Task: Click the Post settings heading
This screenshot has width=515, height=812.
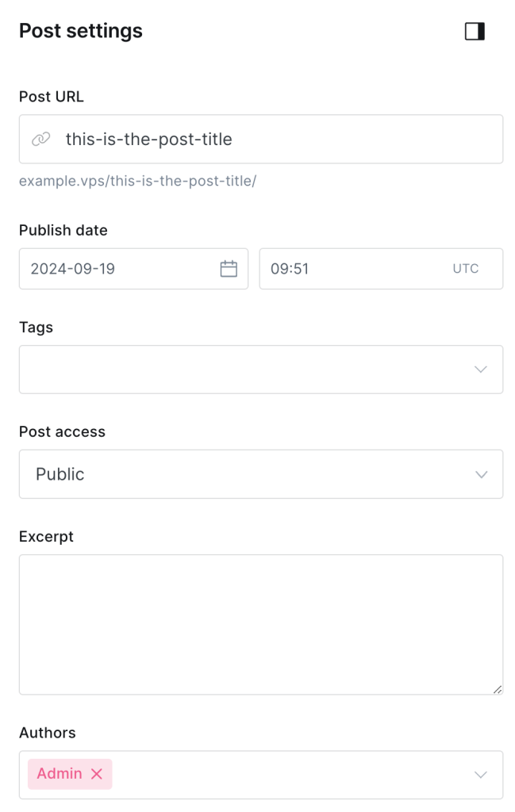Action: (x=80, y=31)
